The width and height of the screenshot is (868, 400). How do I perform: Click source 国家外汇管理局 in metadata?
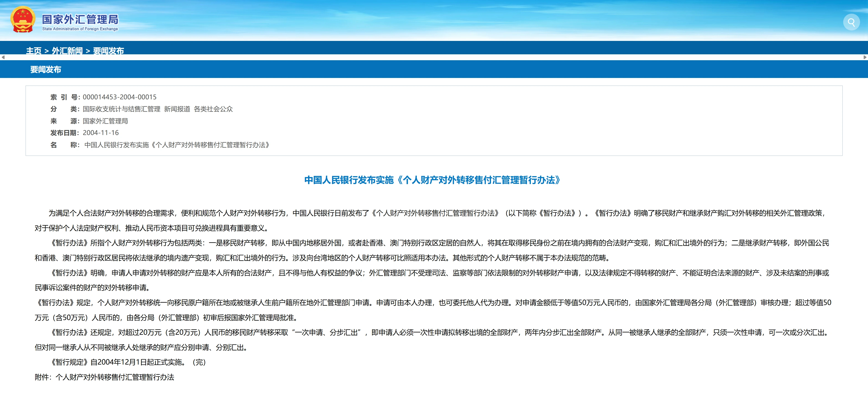106,121
